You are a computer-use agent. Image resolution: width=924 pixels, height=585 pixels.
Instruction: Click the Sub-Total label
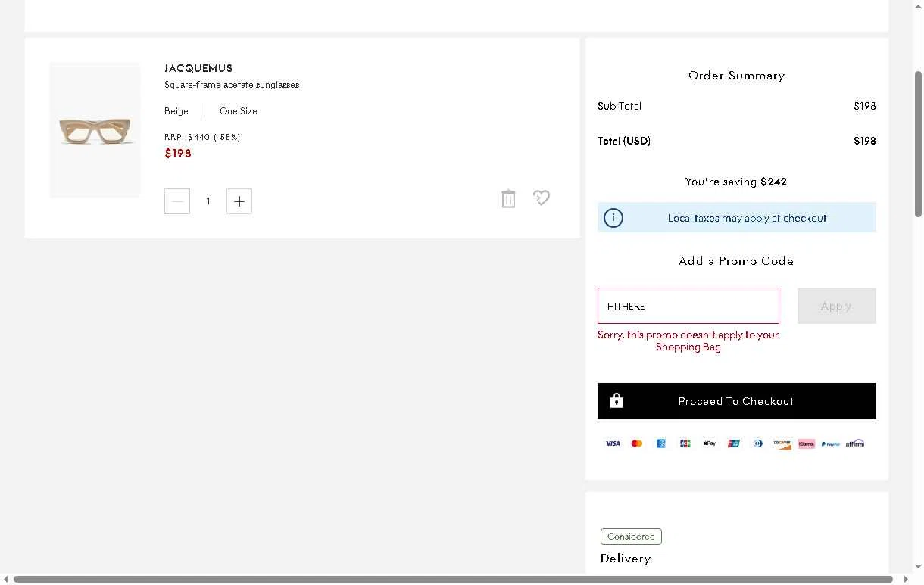click(x=620, y=106)
